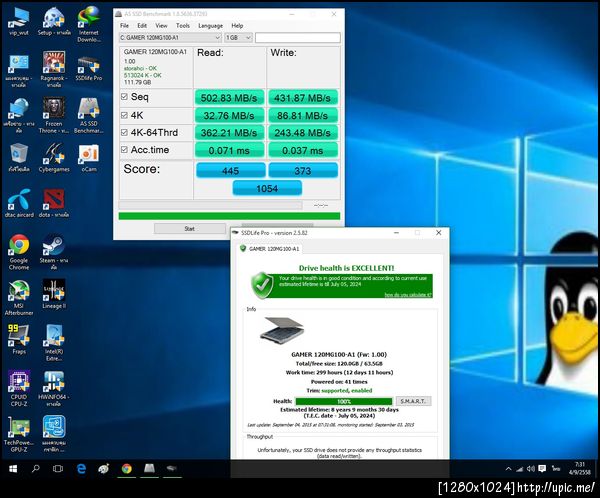This screenshot has height=498, width=600.
Task: Uncheck the Seq benchmark checkbox
Action: [x=124, y=96]
